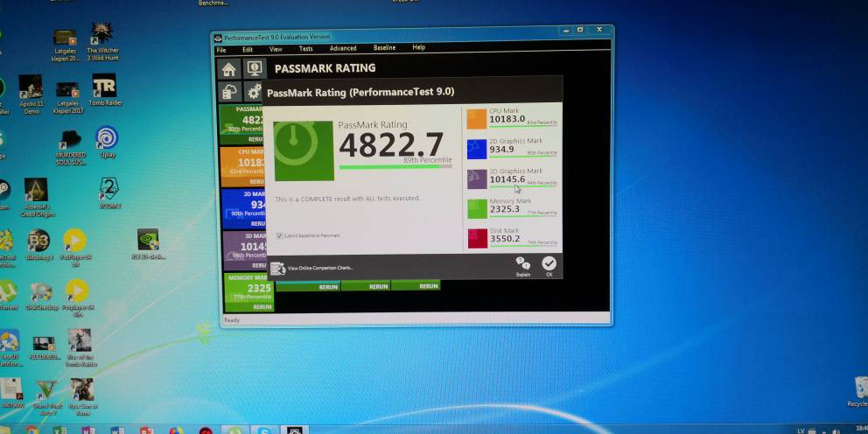
Task: Rerun the 2D Mark sidebar tile
Action: (x=258, y=224)
